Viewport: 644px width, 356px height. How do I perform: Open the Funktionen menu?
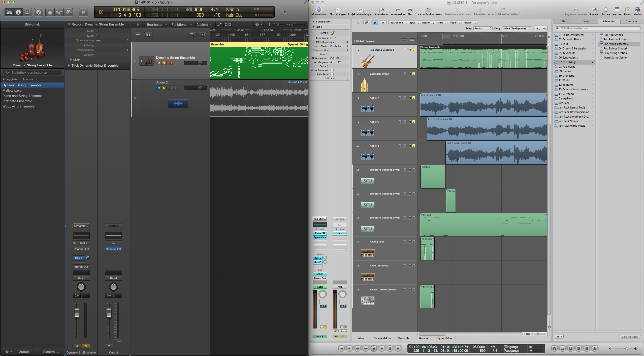tap(182, 25)
